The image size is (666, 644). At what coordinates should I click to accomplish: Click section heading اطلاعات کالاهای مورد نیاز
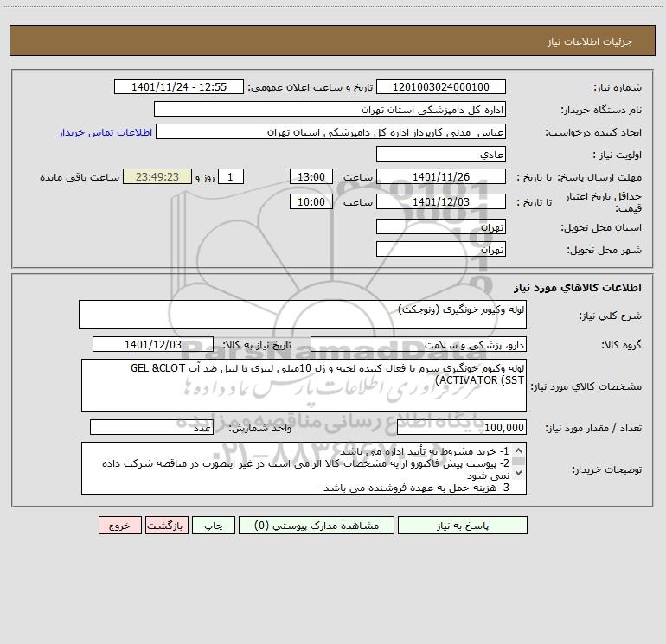[x=577, y=287]
